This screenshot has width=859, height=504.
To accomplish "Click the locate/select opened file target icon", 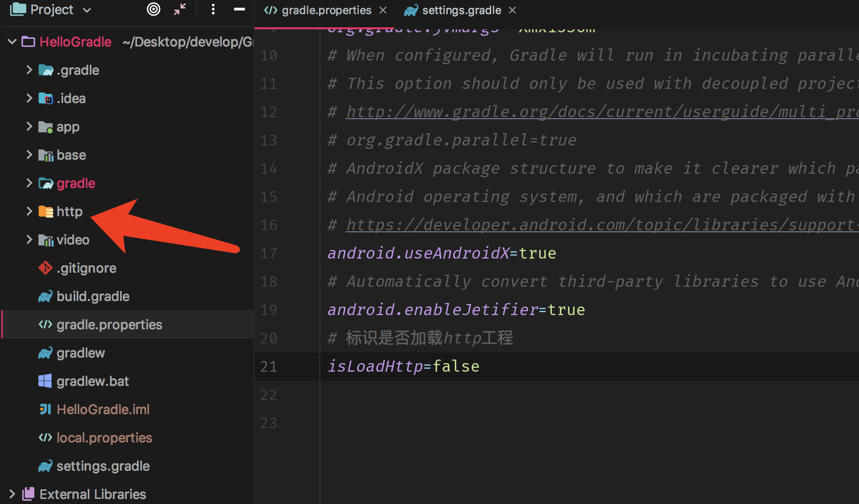I will [x=154, y=9].
